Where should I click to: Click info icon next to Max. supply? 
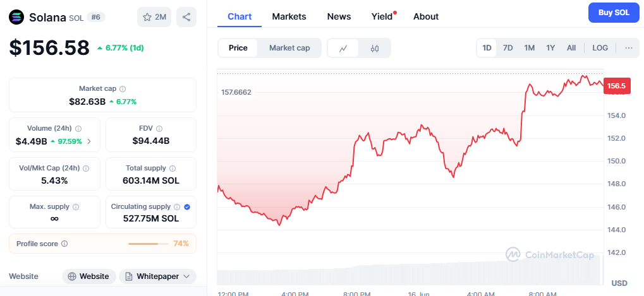point(76,206)
